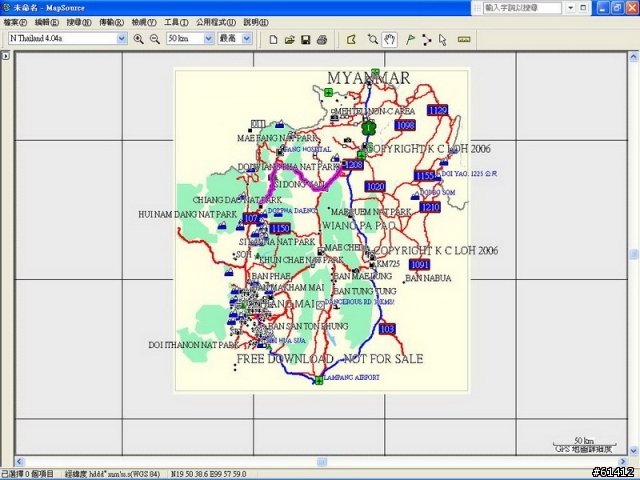Open the 50 km zoom scale dropdown
The height and width of the screenshot is (480, 640).
209,38
